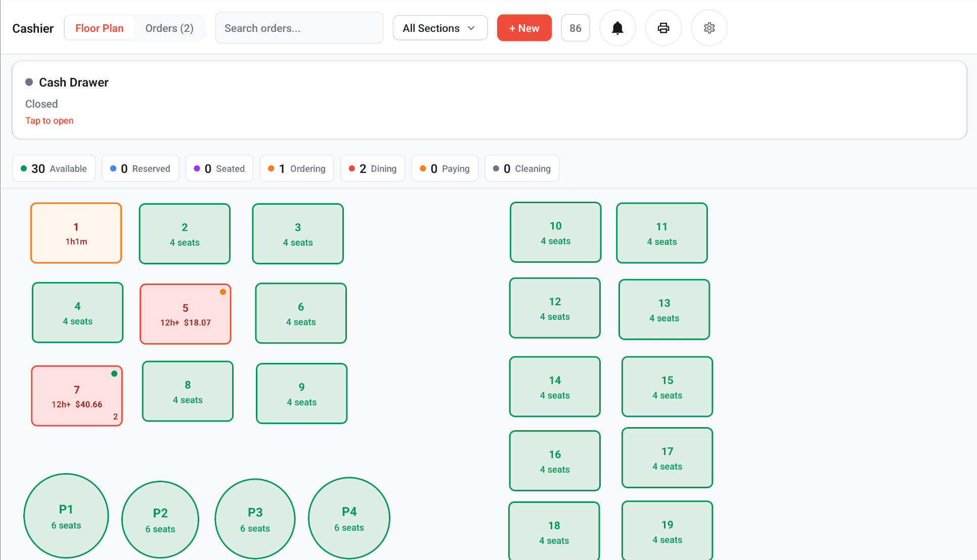Click the Closed drawer status text
Screen dimensions: 977x560
coord(41,104)
